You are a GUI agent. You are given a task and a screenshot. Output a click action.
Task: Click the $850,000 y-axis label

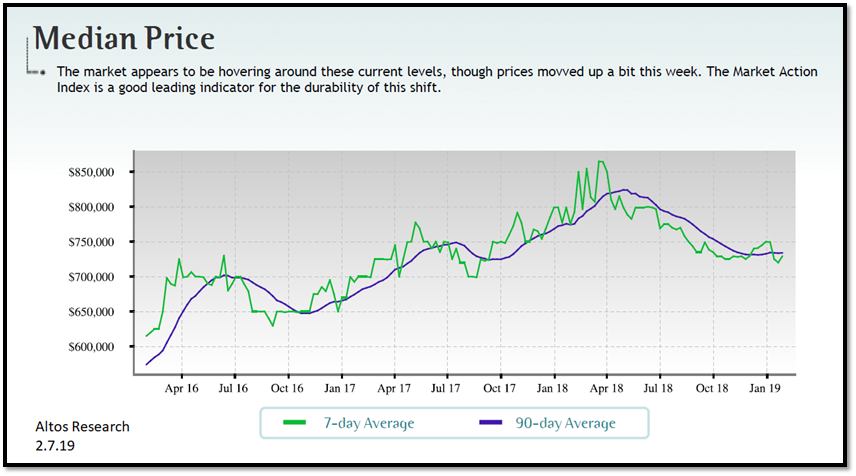[94, 173]
